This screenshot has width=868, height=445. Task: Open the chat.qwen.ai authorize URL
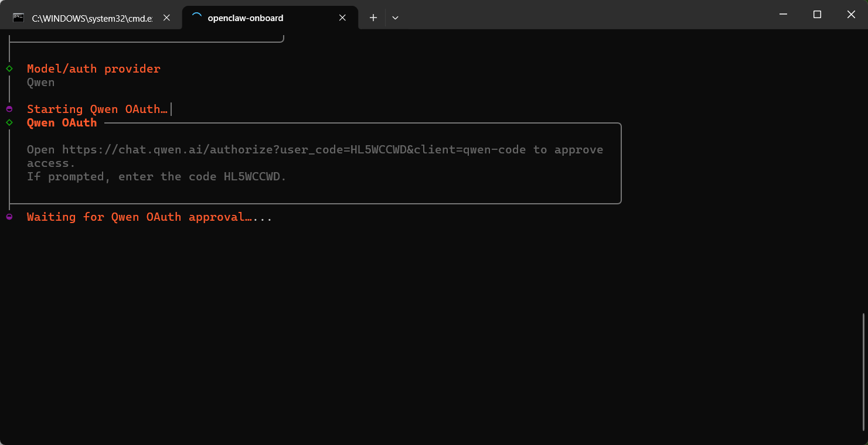pos(294,150)
